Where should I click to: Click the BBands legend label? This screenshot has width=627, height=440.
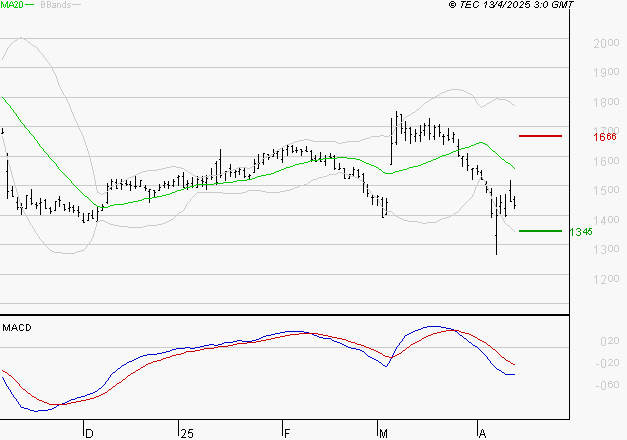(x=56, y=5)
